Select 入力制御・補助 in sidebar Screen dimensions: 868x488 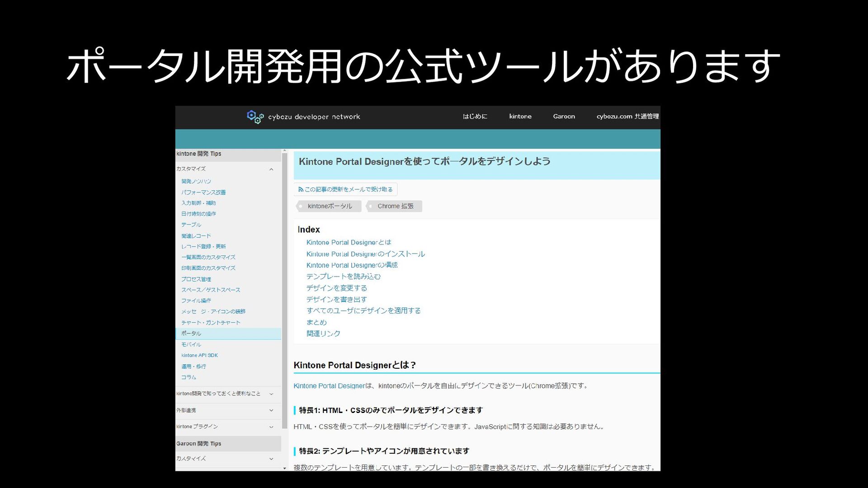[198, 203]
